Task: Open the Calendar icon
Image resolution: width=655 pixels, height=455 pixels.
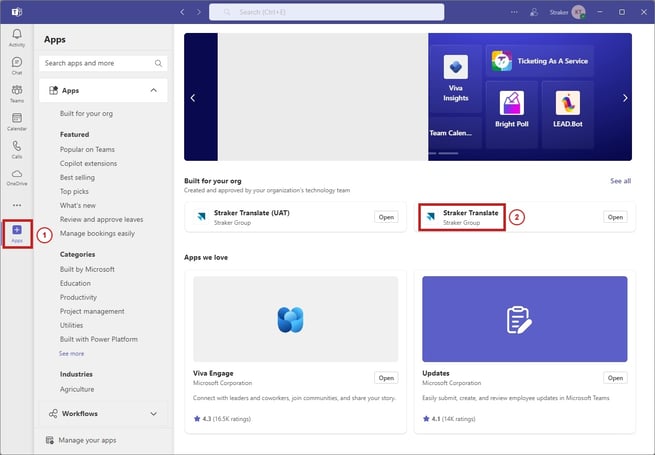Action: [x=17, y=122]
